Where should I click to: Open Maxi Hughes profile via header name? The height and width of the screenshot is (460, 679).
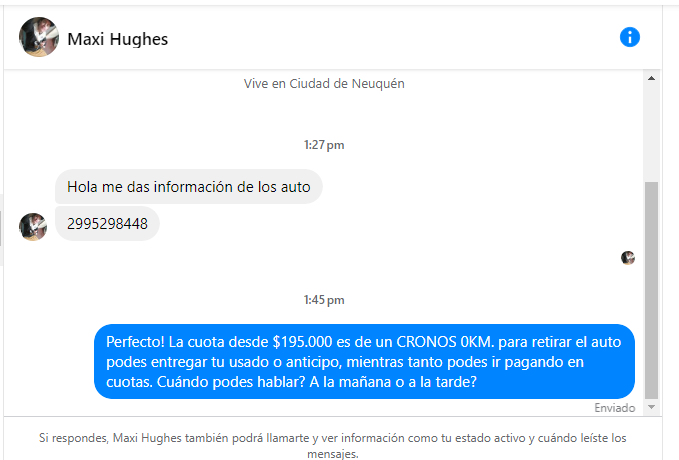pyautogui.click(x=117, y=39)
